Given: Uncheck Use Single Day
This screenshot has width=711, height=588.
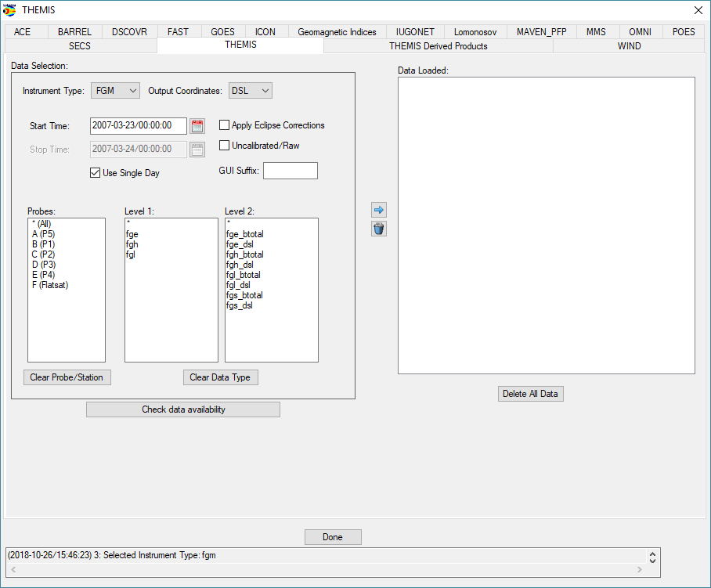Looking at the screenshot, I should 96,173.
